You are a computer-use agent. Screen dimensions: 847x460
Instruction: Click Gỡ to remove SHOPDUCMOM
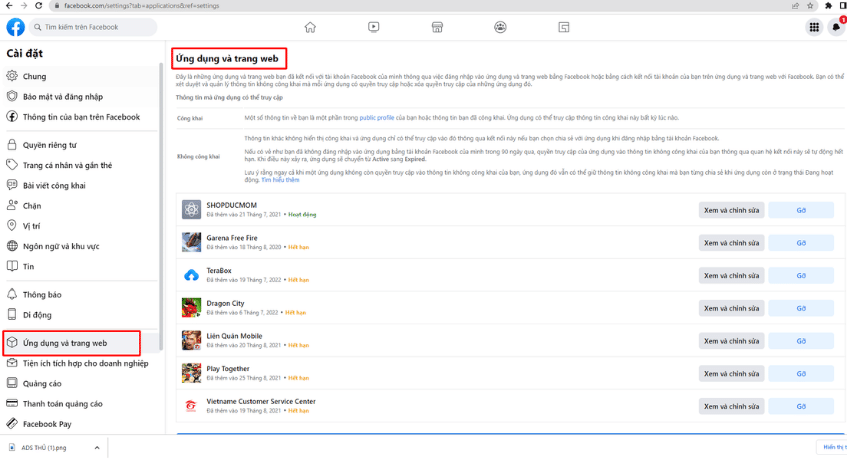tap(801, 210)
